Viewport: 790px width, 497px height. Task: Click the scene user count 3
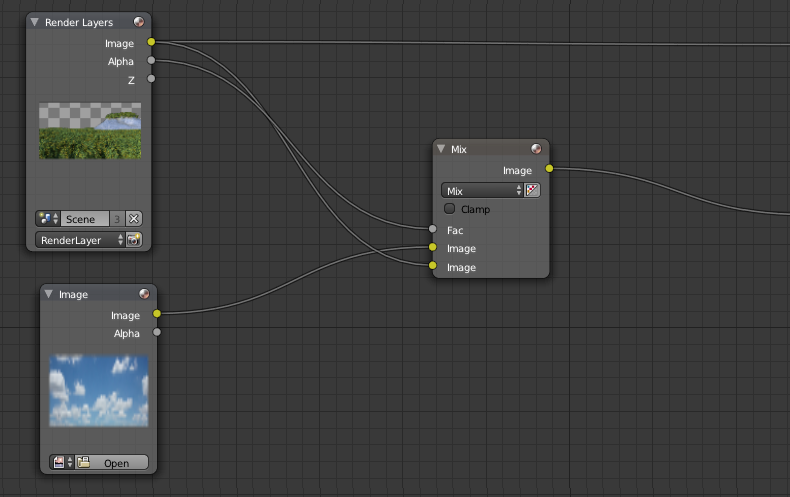point(117,219)
